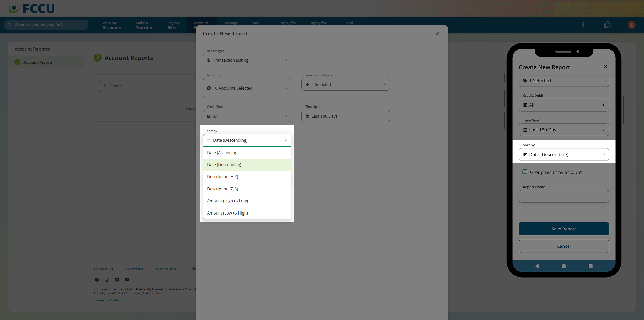Viewport: 644px width, 320px height.
Task: Choose Description (A-Z) sort option
Action: [x=247, y=177]
